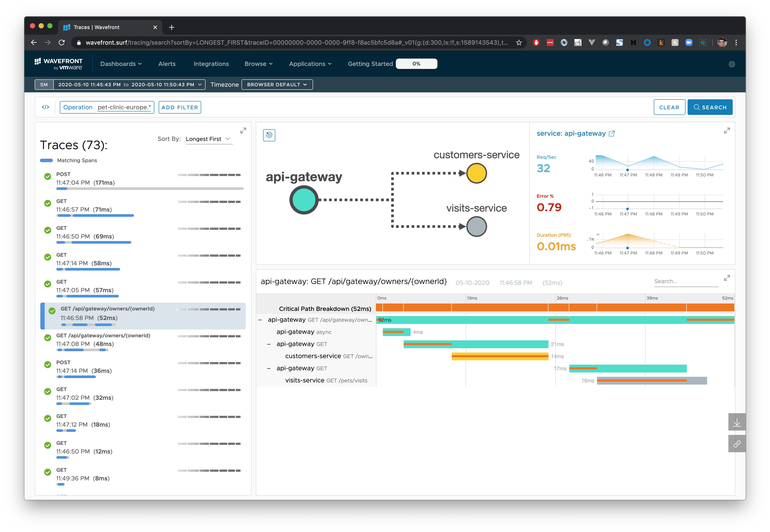The width and height of the screenshot is (770, 532).
Task: Expand the Traces list panel
Action: 243,130
